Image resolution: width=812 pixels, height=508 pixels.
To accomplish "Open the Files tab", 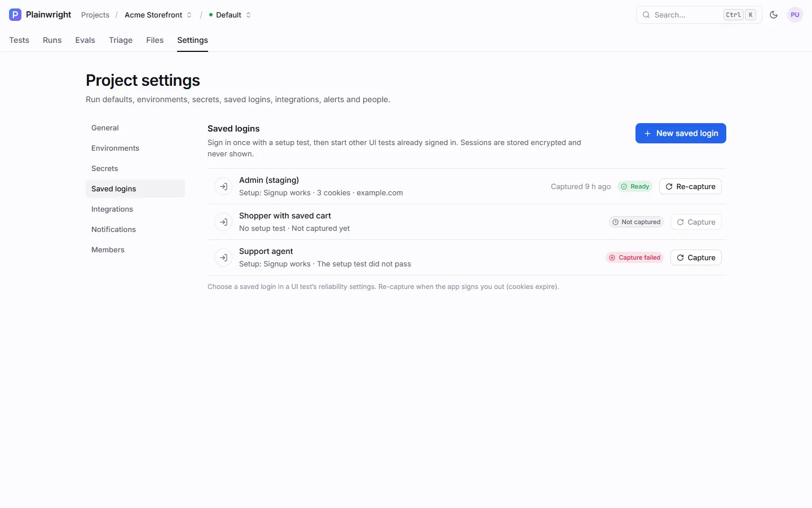I will 155,40.
